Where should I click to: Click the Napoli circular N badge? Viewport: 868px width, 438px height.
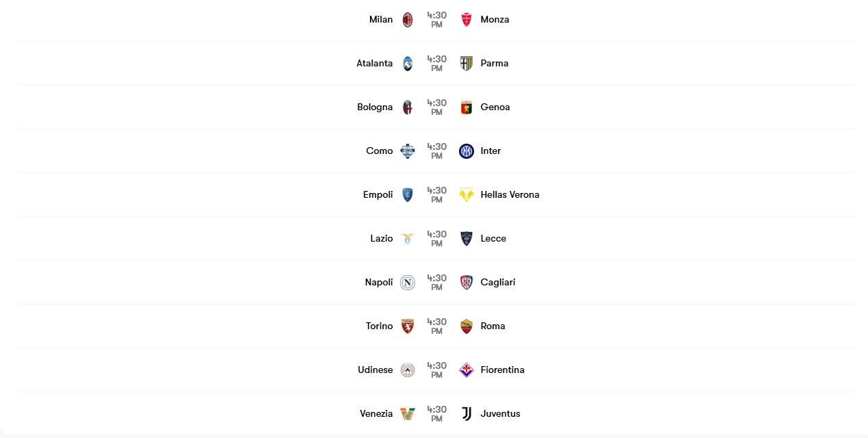(x=408, y=282)
